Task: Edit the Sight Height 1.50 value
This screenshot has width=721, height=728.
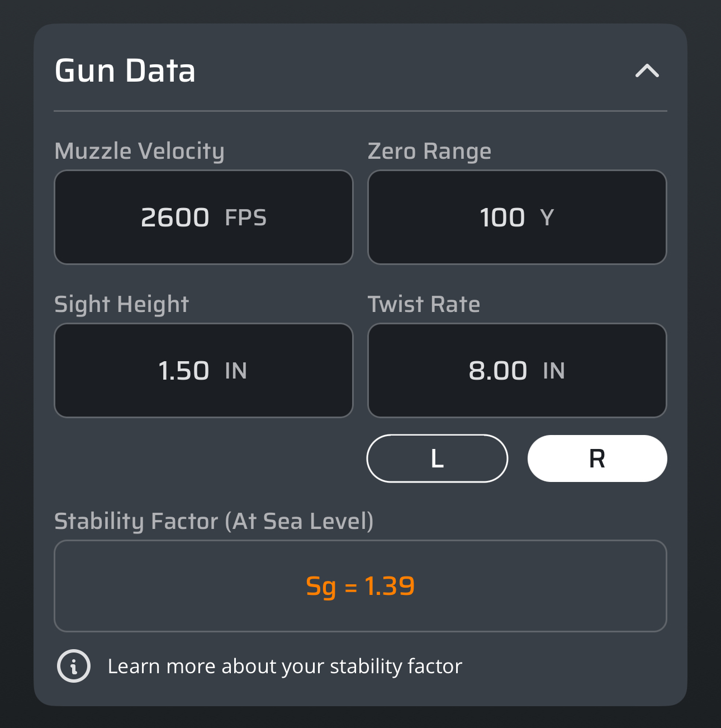Action: click(x=184, y=371)
